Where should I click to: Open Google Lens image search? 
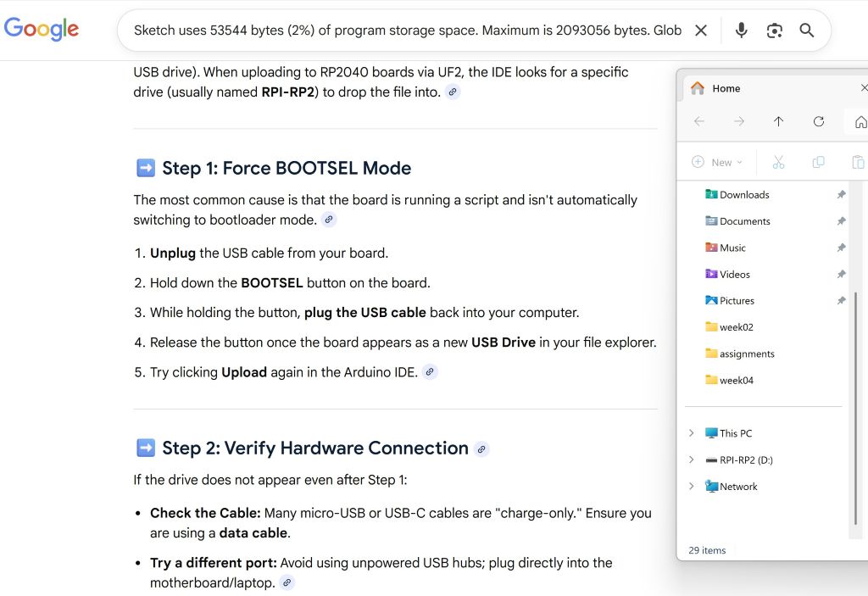774,31
